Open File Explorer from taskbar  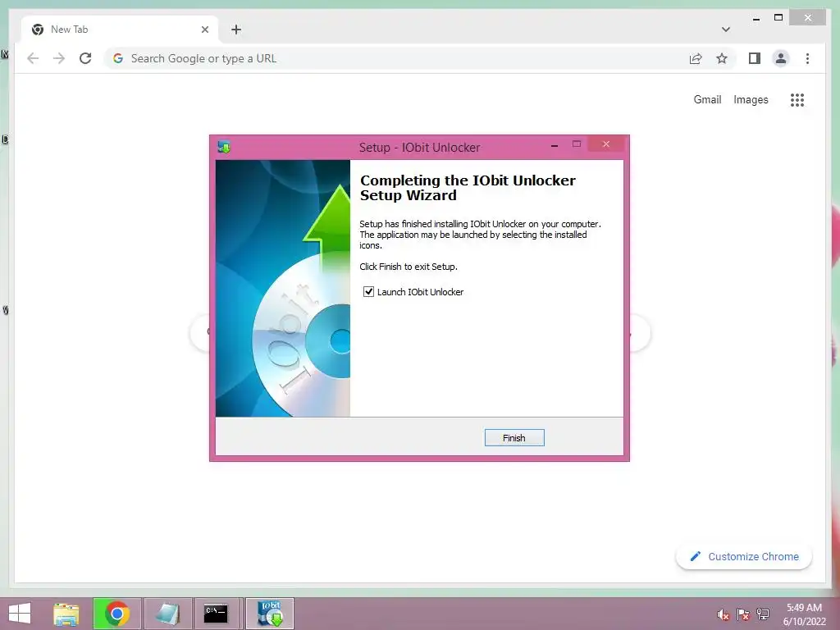click(x=66, y=614)
